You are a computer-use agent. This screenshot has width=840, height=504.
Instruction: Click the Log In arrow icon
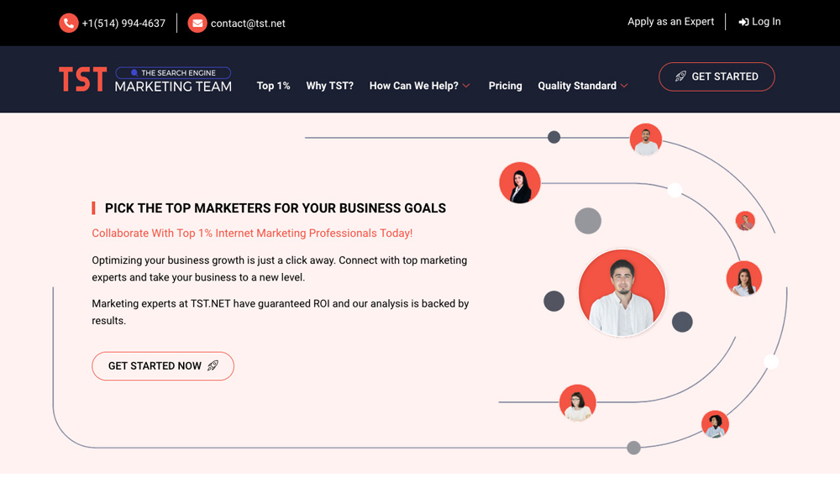743,22
